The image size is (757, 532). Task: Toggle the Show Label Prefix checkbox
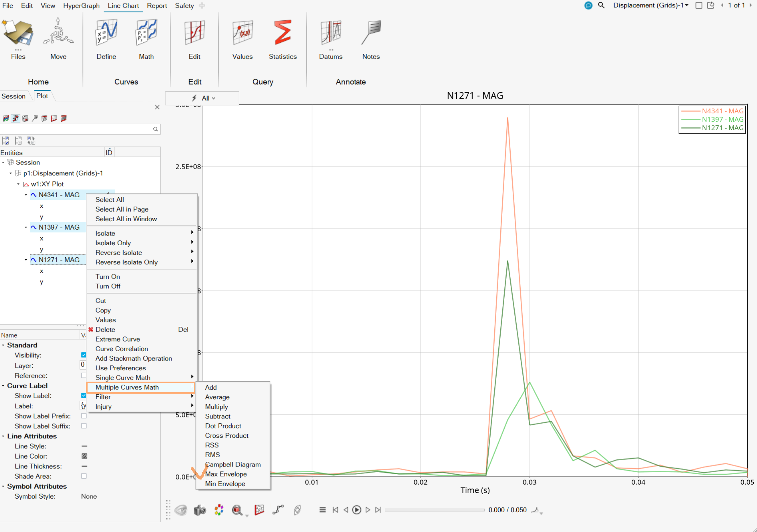pyautogui.click(x=84, y=416)
